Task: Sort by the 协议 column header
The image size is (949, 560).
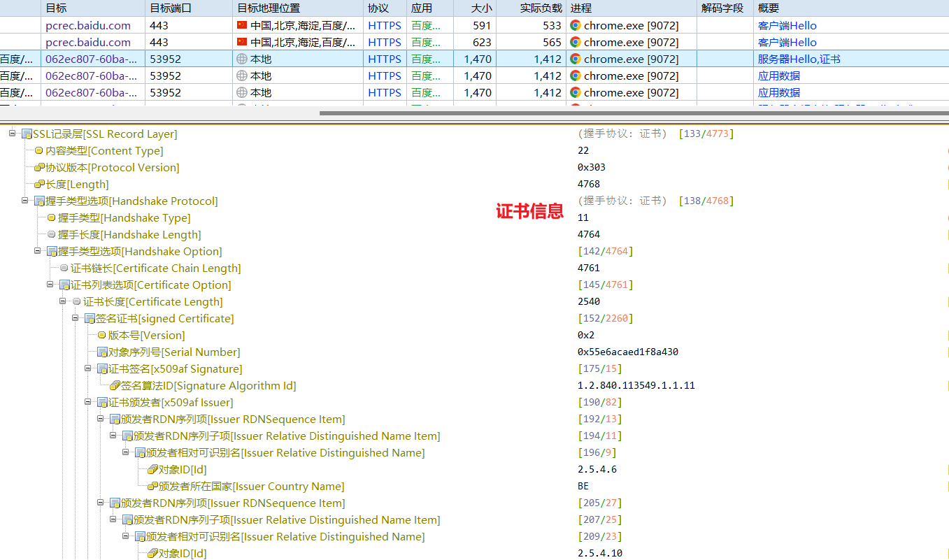Action: coord(385,8)
